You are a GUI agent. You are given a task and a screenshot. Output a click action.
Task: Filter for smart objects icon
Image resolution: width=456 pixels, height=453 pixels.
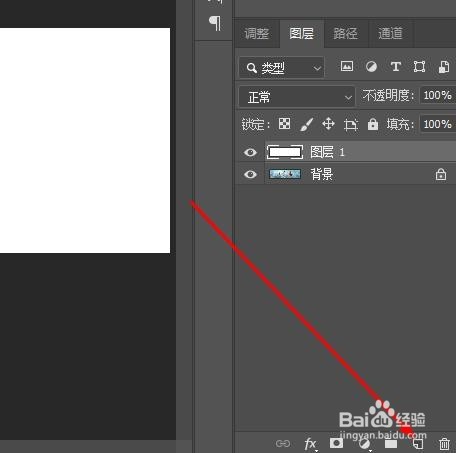tap(444, 67)
